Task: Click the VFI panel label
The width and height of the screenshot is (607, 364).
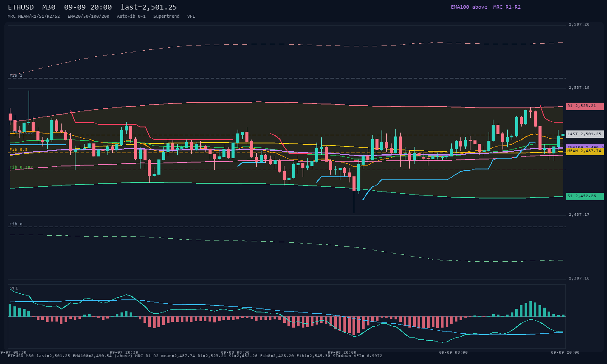Action: [14, 288]
